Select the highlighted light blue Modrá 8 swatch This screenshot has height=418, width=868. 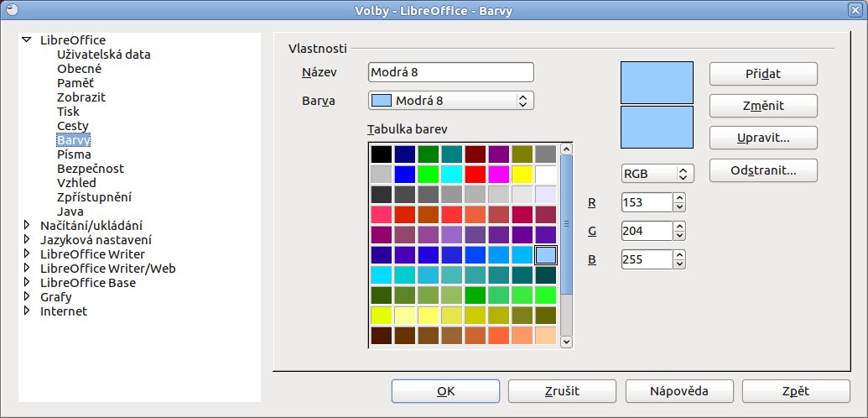click(546, 255)
